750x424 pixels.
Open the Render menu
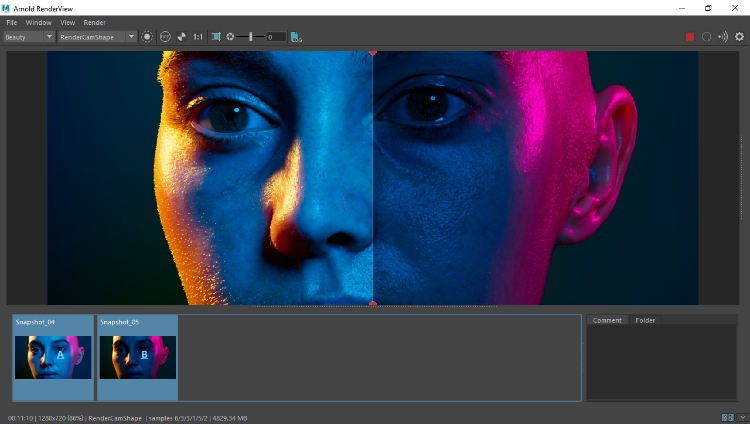94,22
